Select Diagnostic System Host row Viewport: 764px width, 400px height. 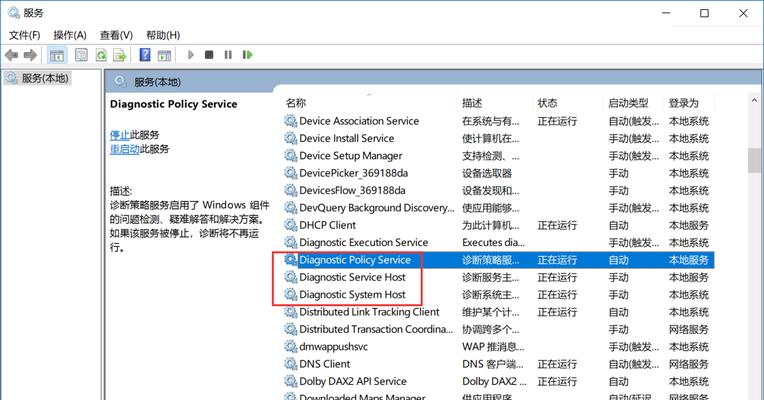click(497, 295)
